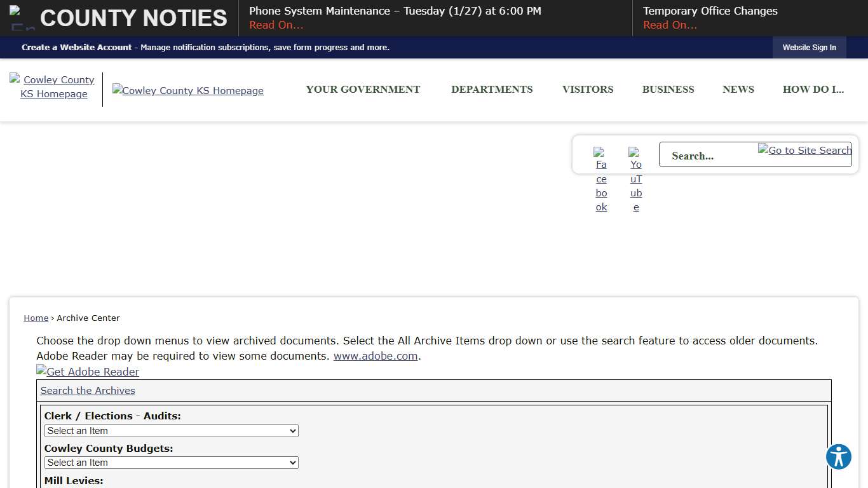The image size is (868, 488).
Task: Expand the Clerk / Elections - Audits dropdown
Action: tap(171, 431)
